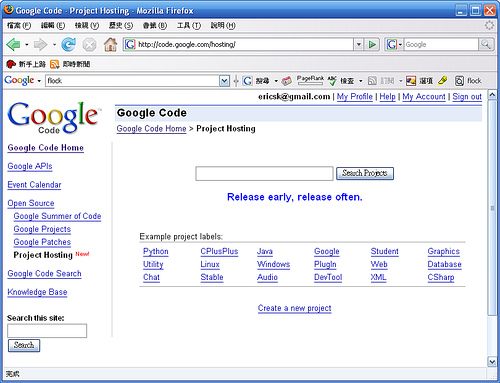Click the Sign out link

(467, 97)
